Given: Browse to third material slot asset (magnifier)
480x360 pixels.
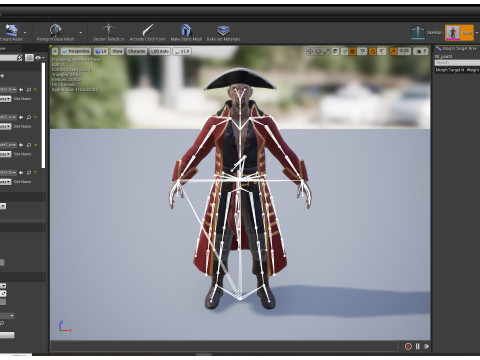Looking at the screenshot, I should click(x=29, y=145).
